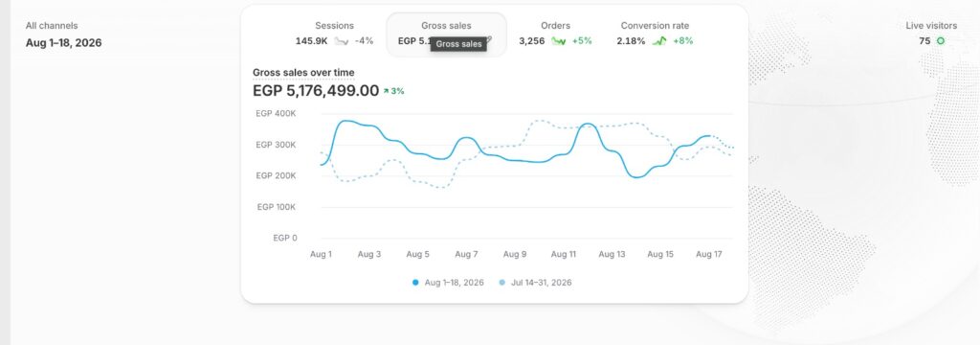Click the 145.9K sessions value
Image resolution: width=980 pixels, height=345 pixels.
312,41
